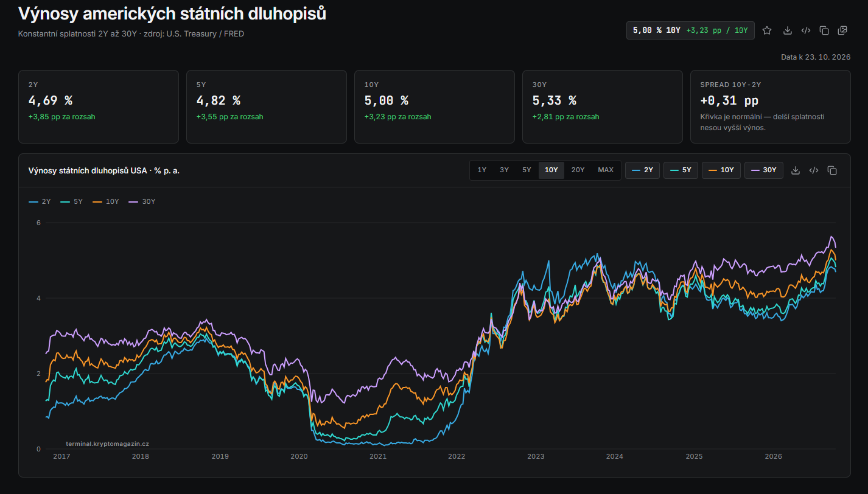Toggle the 2Y series button
Viewport: 868px width, 494px height.
coord(642,170)
